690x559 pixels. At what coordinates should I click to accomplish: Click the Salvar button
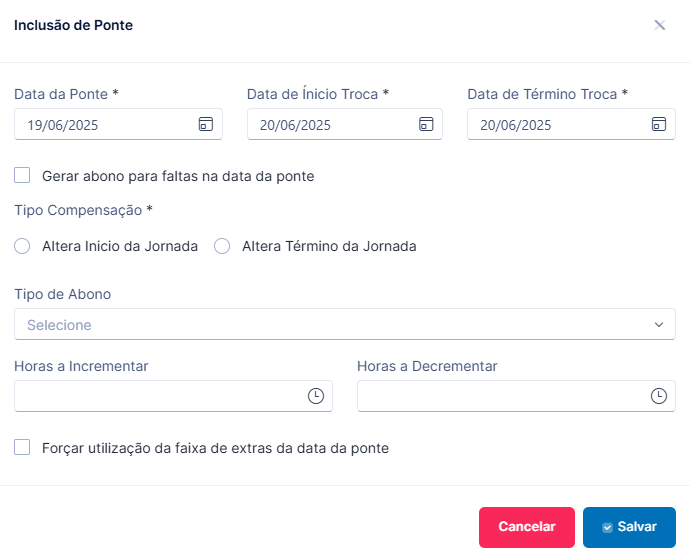[x=629, y=527]
